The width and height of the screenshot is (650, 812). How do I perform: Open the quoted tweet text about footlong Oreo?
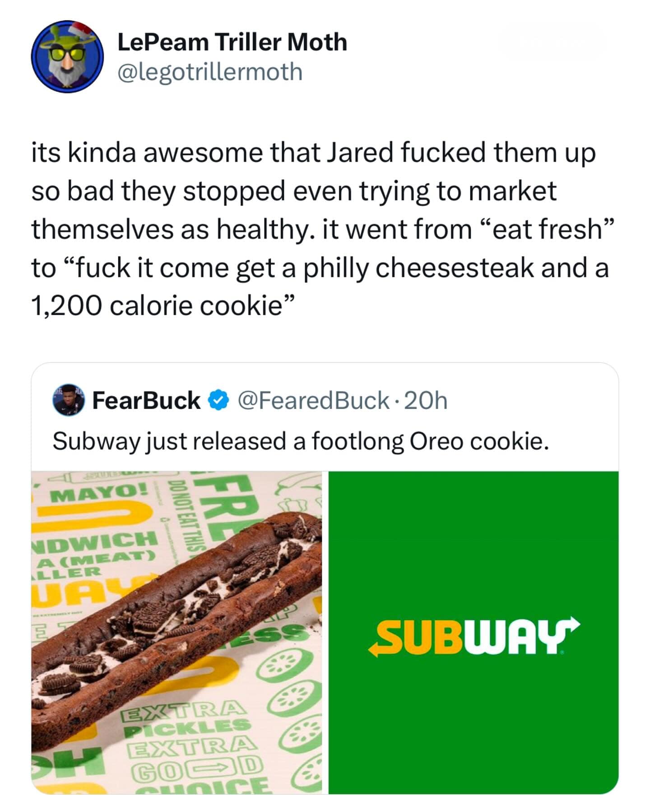301,441
